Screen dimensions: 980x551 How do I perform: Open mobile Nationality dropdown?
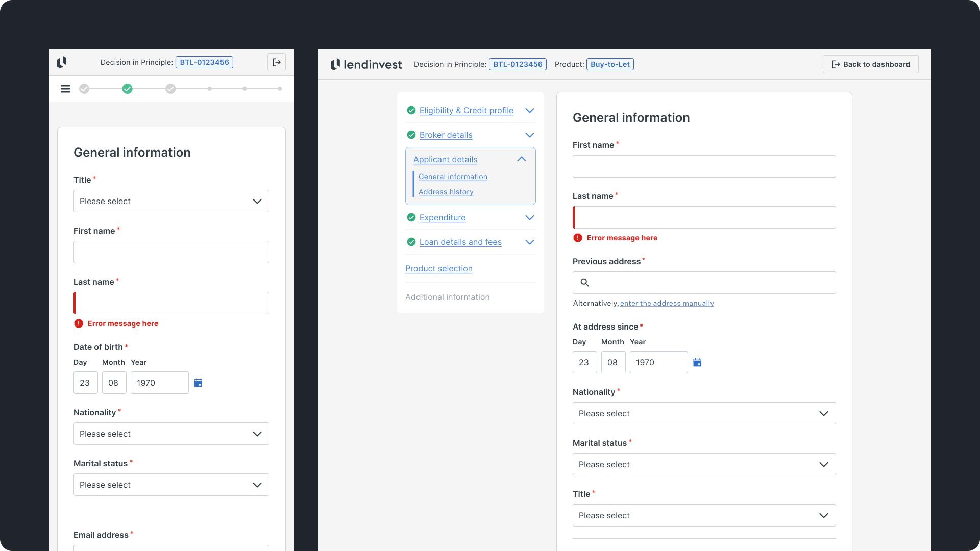click(171, 434)
